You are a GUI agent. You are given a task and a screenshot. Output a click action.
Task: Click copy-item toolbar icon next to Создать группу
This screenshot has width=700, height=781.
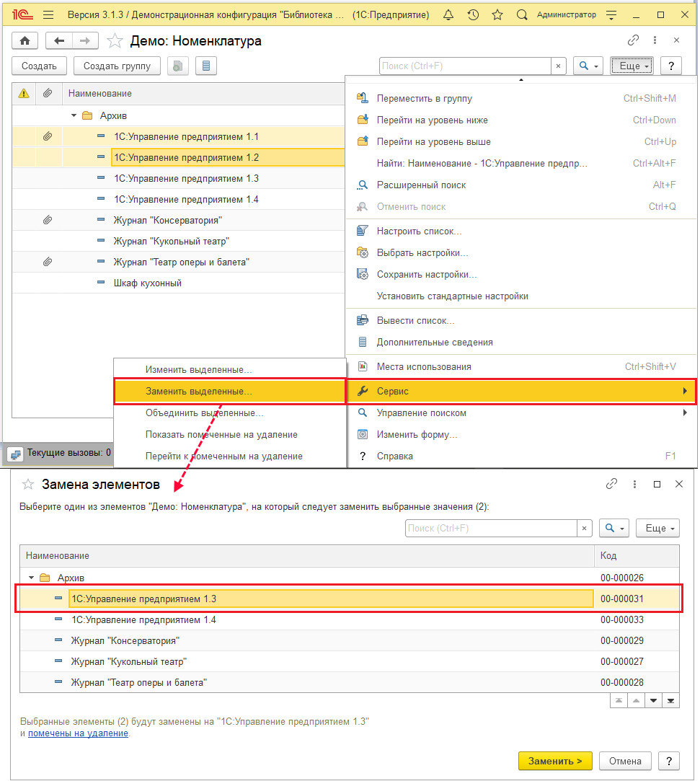coord(178,66)
